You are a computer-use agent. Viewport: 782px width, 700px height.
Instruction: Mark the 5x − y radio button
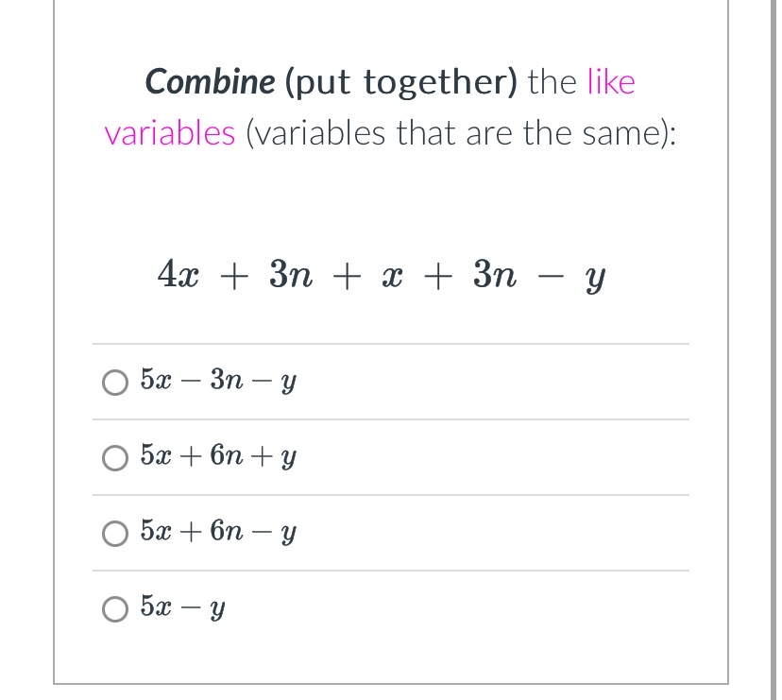[x=115, y=608]
